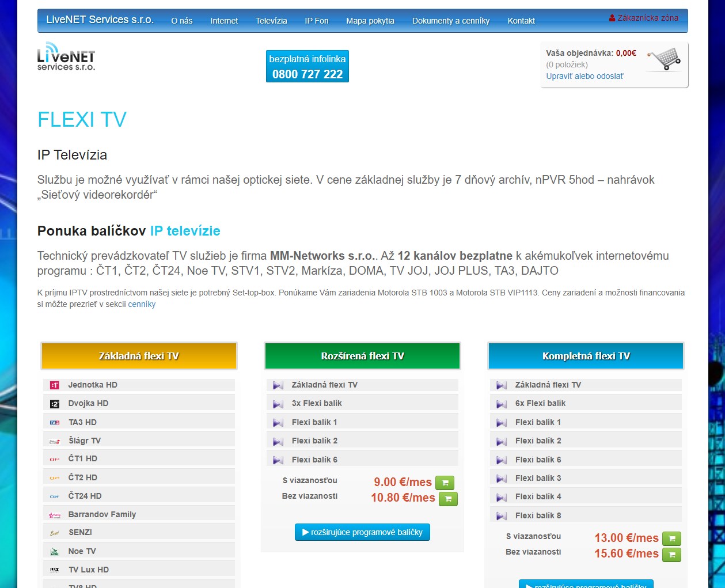Click Flexi balík 4 play icon

(502, 497)
